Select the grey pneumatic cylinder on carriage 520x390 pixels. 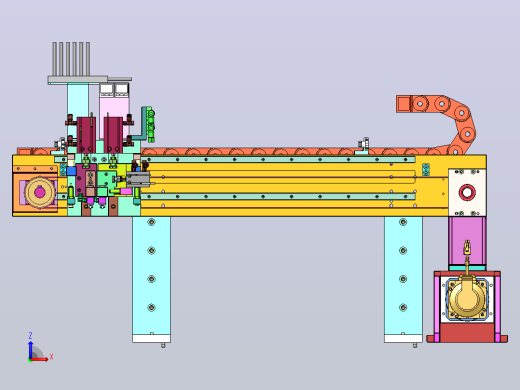coord(138,180)
